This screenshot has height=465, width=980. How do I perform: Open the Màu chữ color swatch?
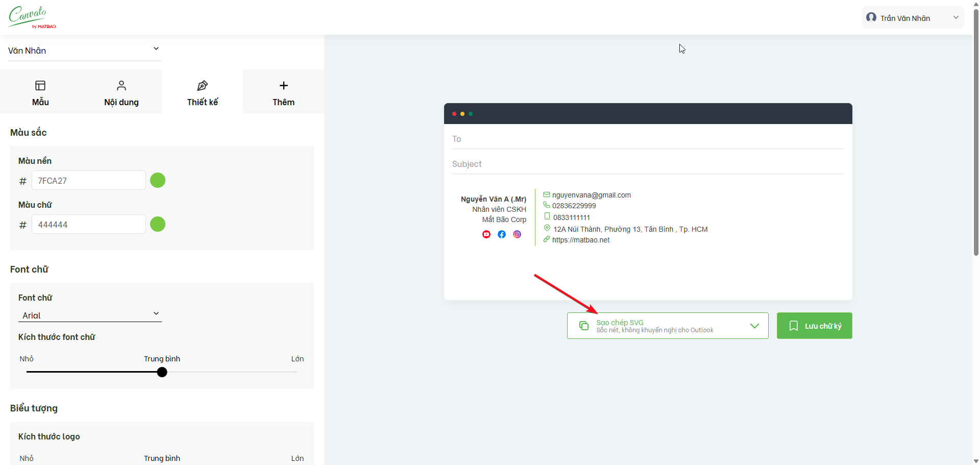tap(158, 224)
